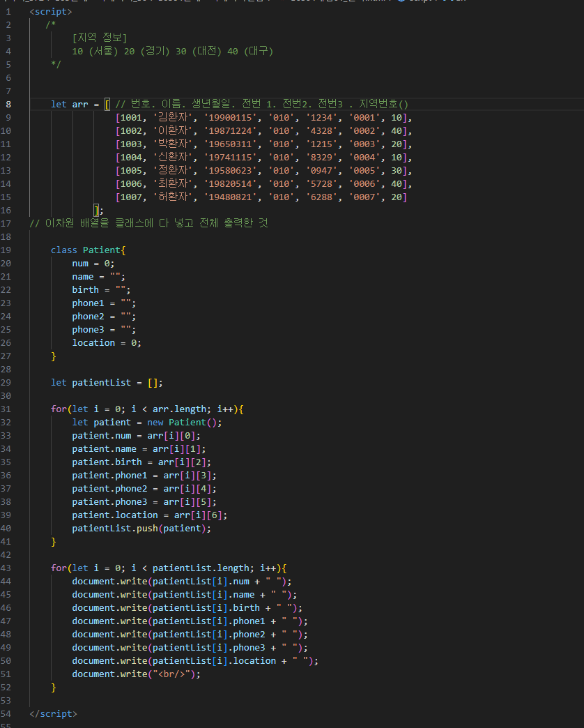Click 'arr.length' in the first for loop
The image size is (584, 728).
pyautogui.click(x=180, y=409)
